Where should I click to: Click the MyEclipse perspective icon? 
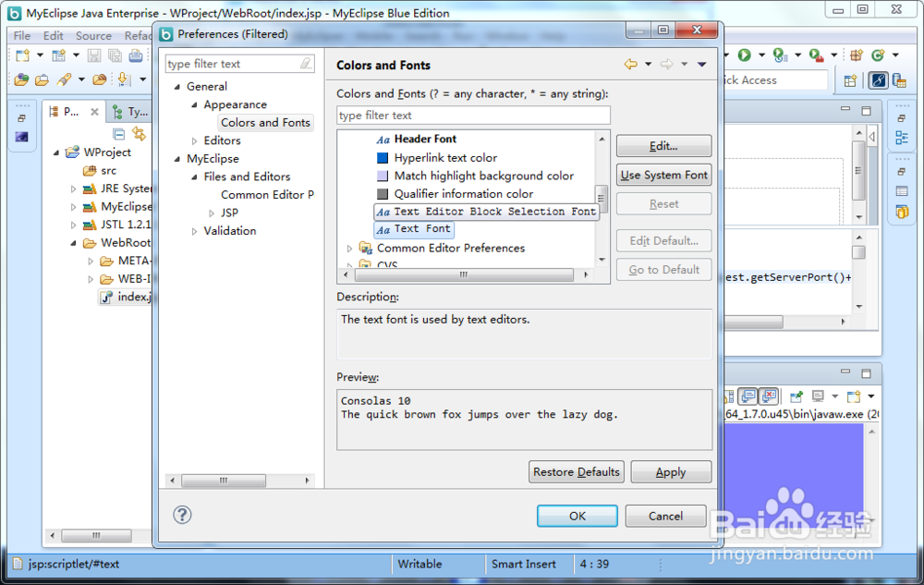pyautogui.click(x=878, y=80)
